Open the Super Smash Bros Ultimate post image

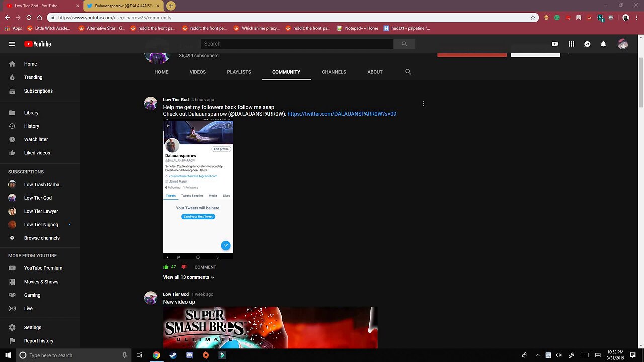pyautogui.click(x=270, y=328)
